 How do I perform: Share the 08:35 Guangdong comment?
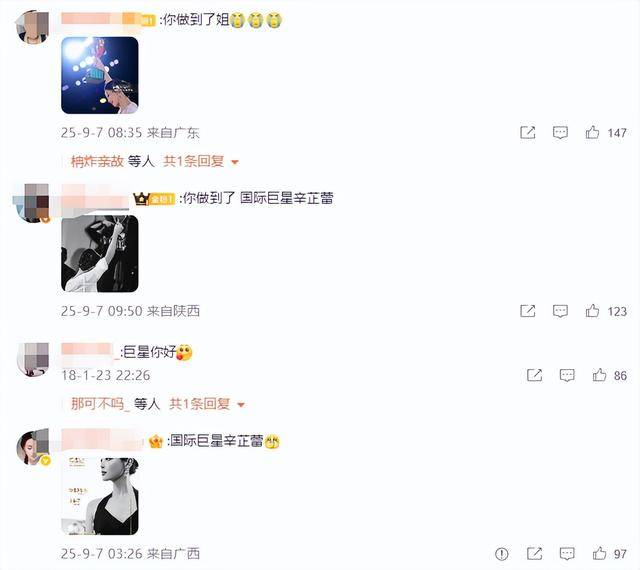coord(528,132)
